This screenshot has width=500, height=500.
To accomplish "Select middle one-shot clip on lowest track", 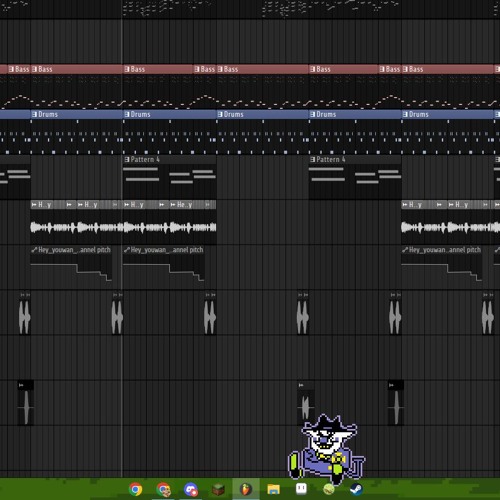I will [x=305, y=403].
